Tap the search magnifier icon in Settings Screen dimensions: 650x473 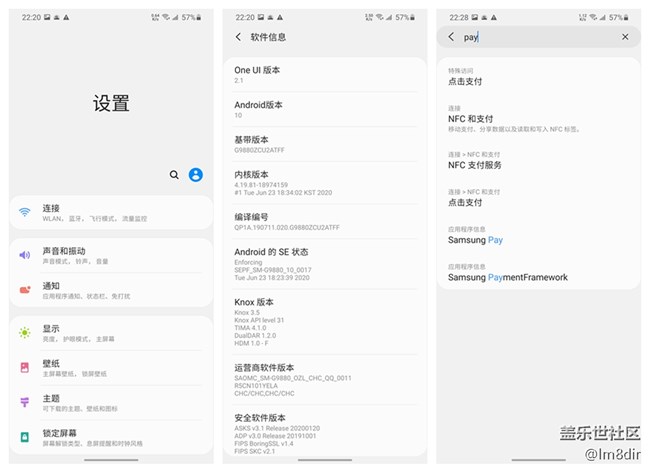point(174,175)
